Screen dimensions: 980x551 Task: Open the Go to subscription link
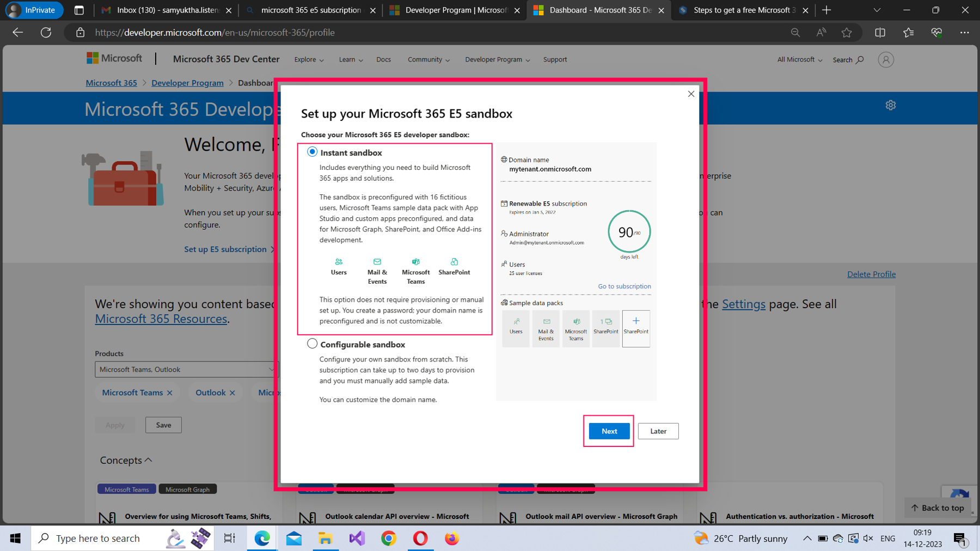624,286
